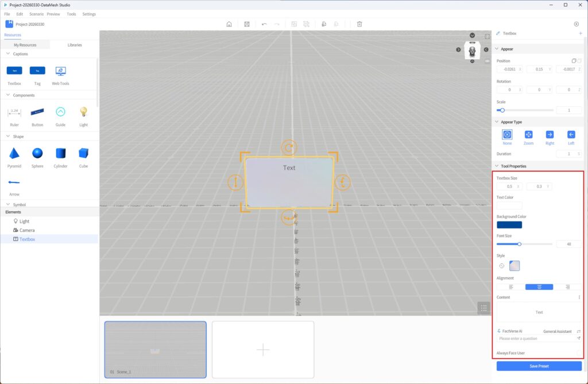Select Camera in the Elements list

tap(27, 230)
